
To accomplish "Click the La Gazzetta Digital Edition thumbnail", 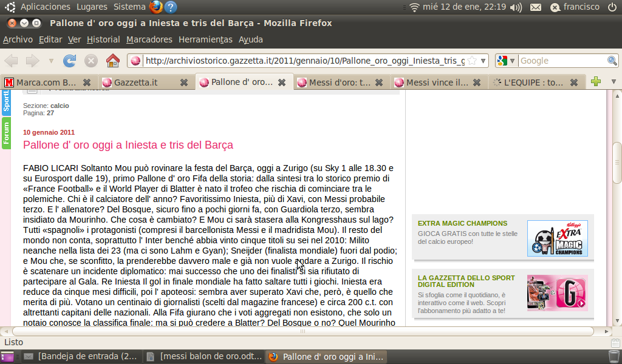I will pyautogui.click(x=557, y=293).
